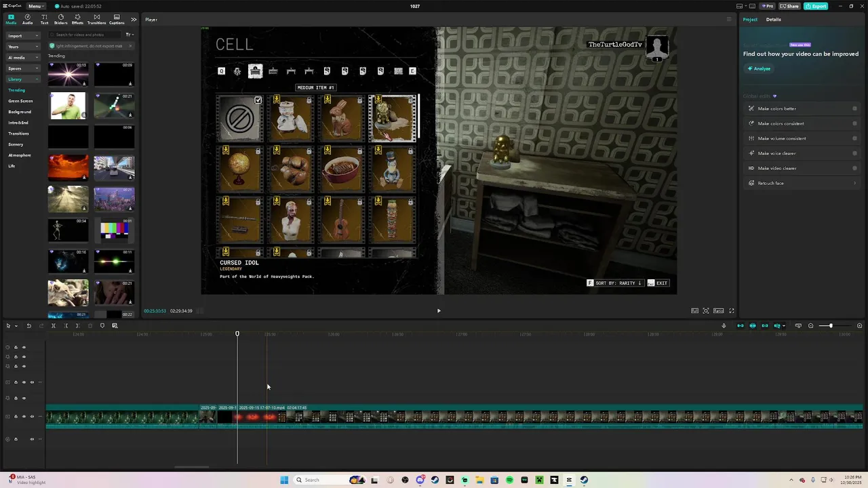Click the player hamburger menu icon
The image size is (868, 488).
[729, 19]
